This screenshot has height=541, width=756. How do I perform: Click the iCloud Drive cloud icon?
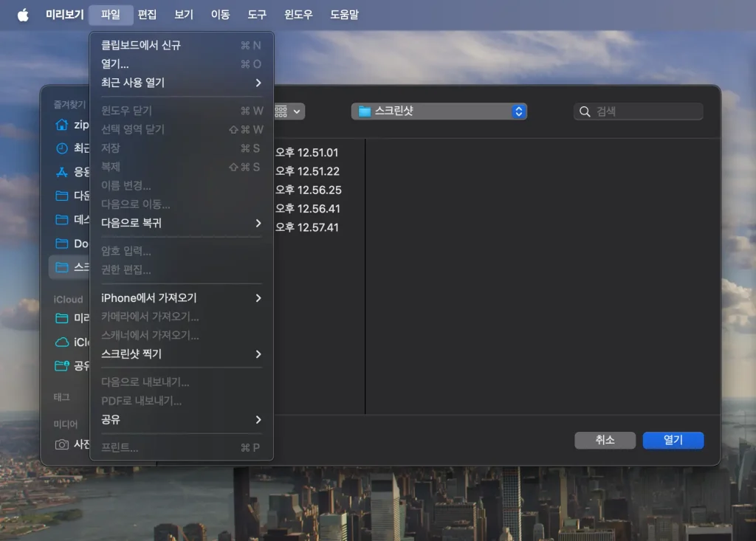tap(62, 342)
